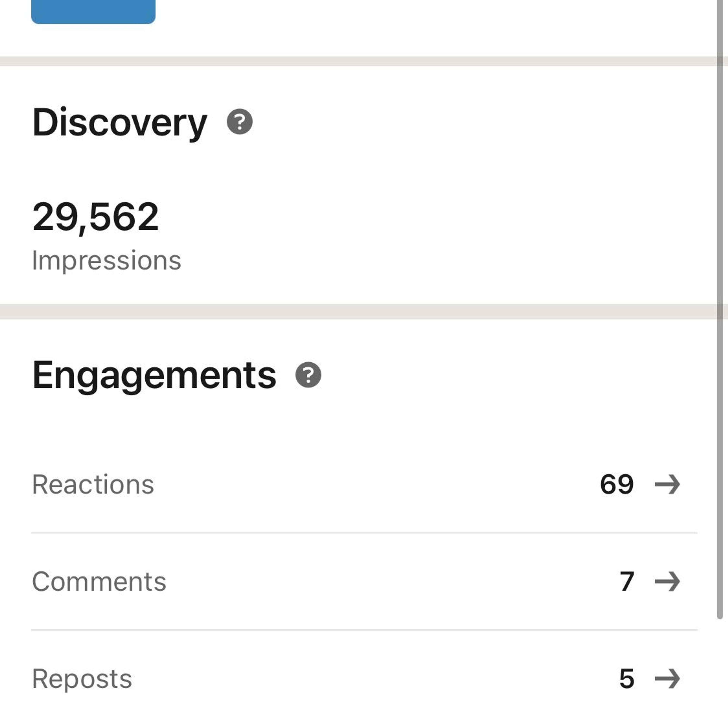Click the Impressions label text
This screenshot has height=728, width=728.
point(107,261)
